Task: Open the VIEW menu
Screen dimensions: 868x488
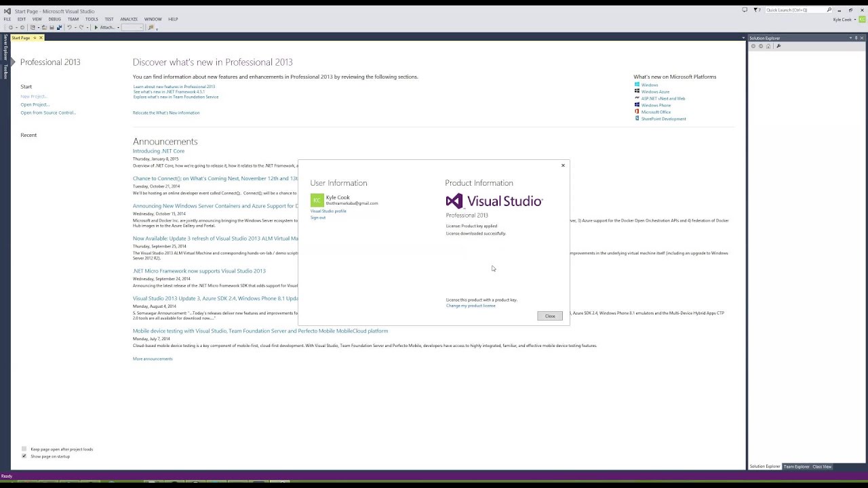Action: (x=37, y=19)
